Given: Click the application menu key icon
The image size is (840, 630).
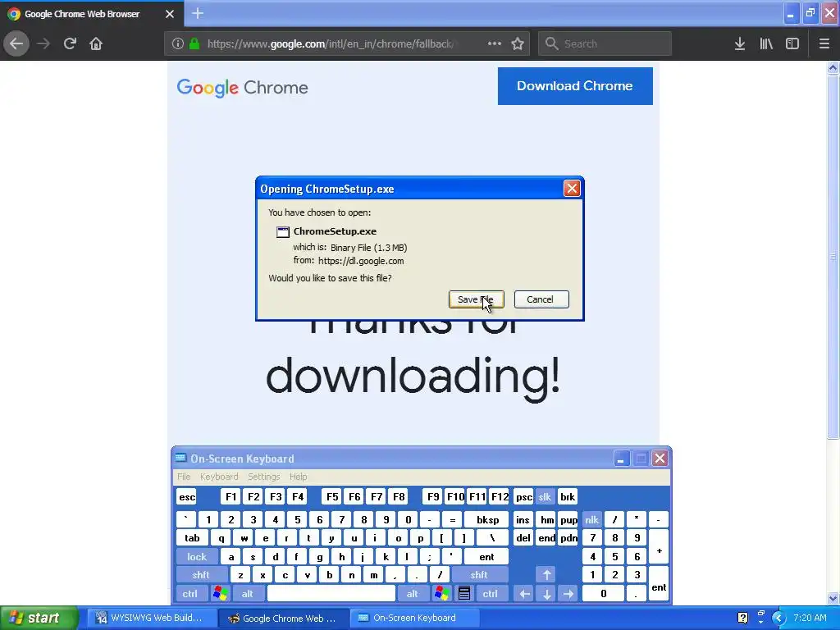Looking at the screenshot, I should tap(464, 594).
